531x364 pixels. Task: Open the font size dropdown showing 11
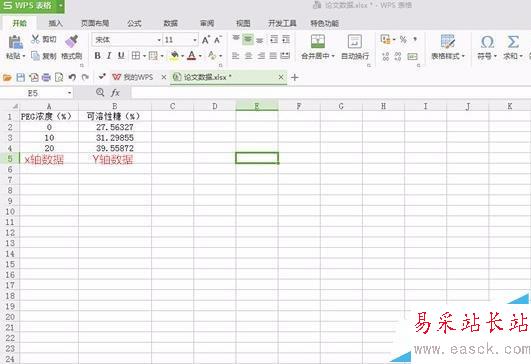point(195,40)
